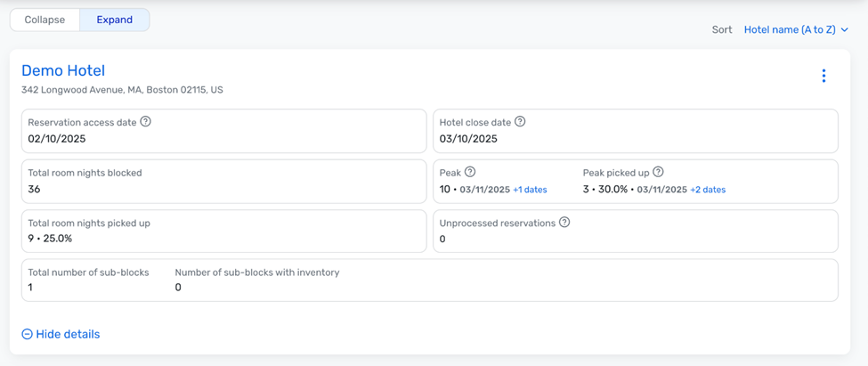Click the chevron arrow next to Hotel name sort
The image size is (868, 366).
844,30
